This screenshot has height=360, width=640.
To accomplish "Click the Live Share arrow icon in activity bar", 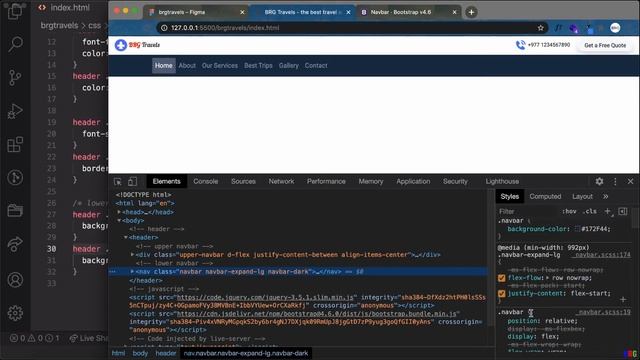I will coord(15,244).
